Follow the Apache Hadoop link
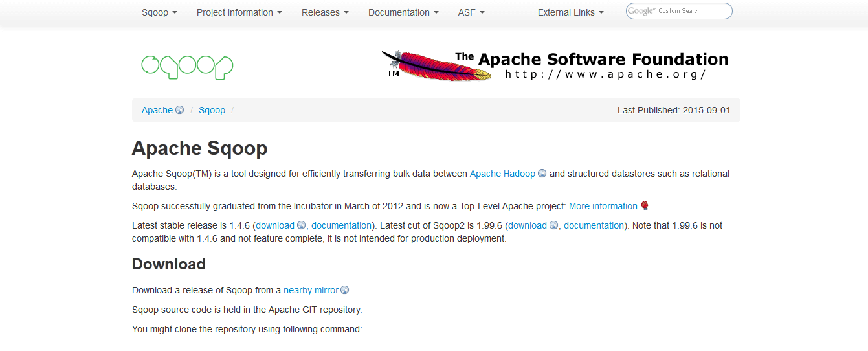 tap(502, 174)
